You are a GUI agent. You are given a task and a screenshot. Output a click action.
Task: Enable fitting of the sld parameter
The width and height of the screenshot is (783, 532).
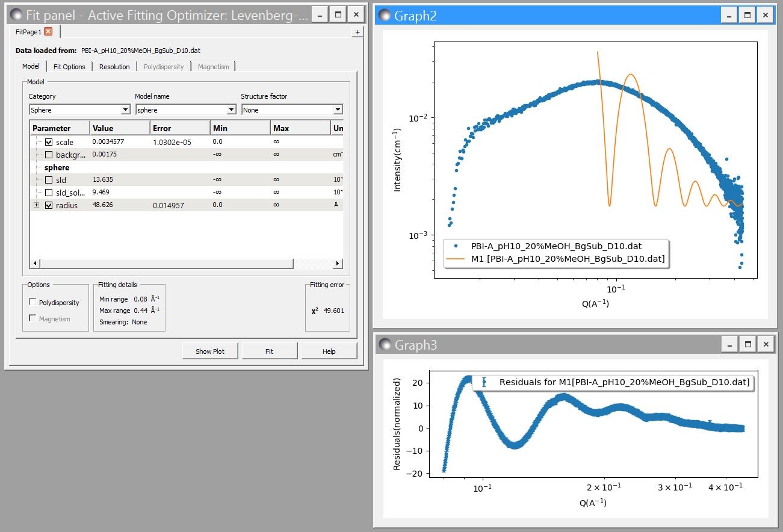49,180
